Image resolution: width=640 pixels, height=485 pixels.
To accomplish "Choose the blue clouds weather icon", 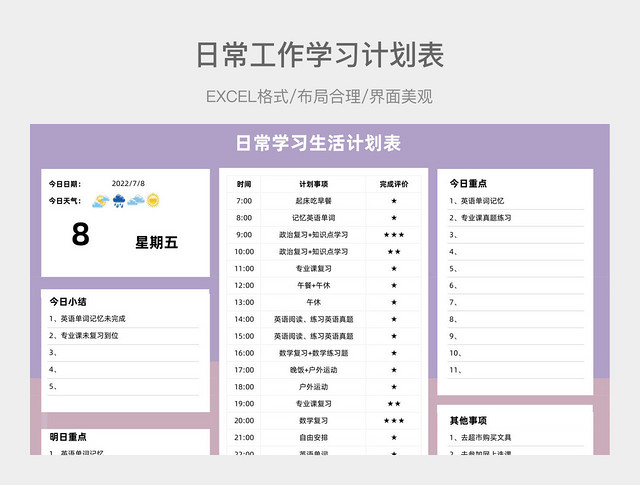I will point(136,200).
